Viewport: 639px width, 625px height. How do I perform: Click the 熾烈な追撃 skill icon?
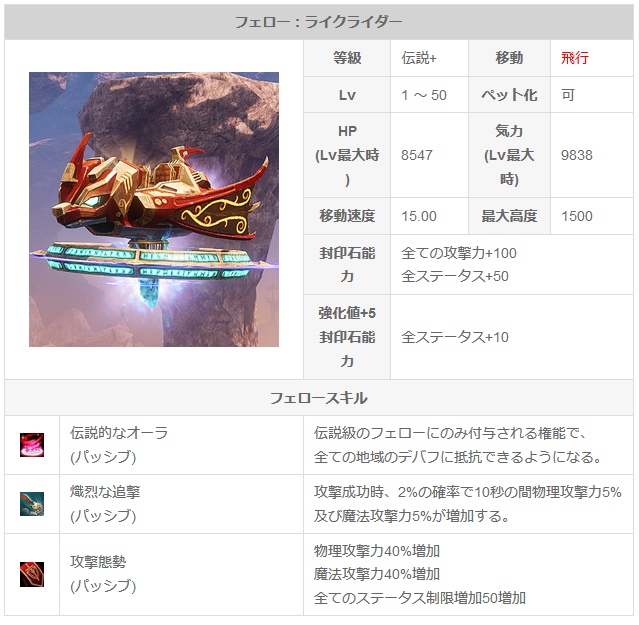coord(32,504)
